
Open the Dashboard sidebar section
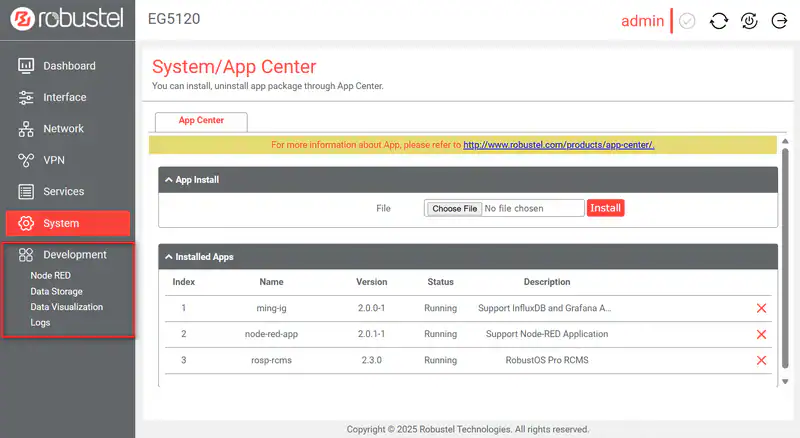pos(68,66)
